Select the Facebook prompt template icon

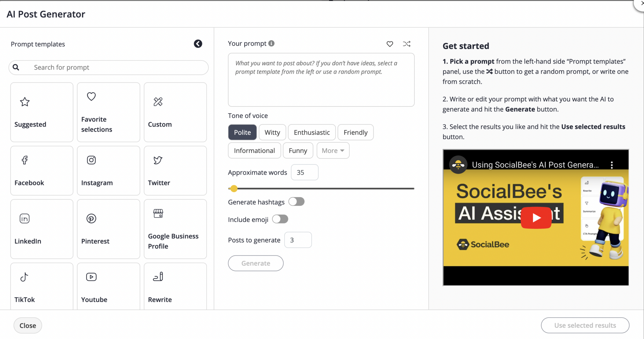tap(42, 170)
